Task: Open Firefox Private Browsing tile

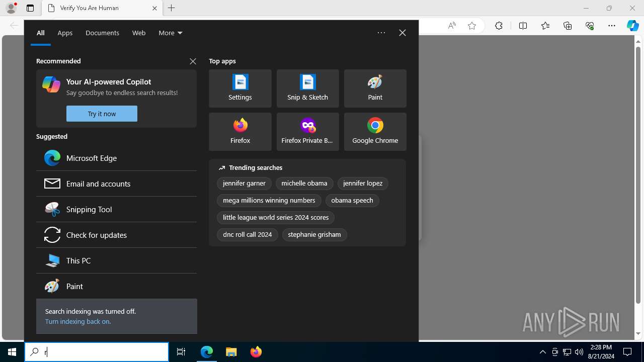Action: click(307, 132)
